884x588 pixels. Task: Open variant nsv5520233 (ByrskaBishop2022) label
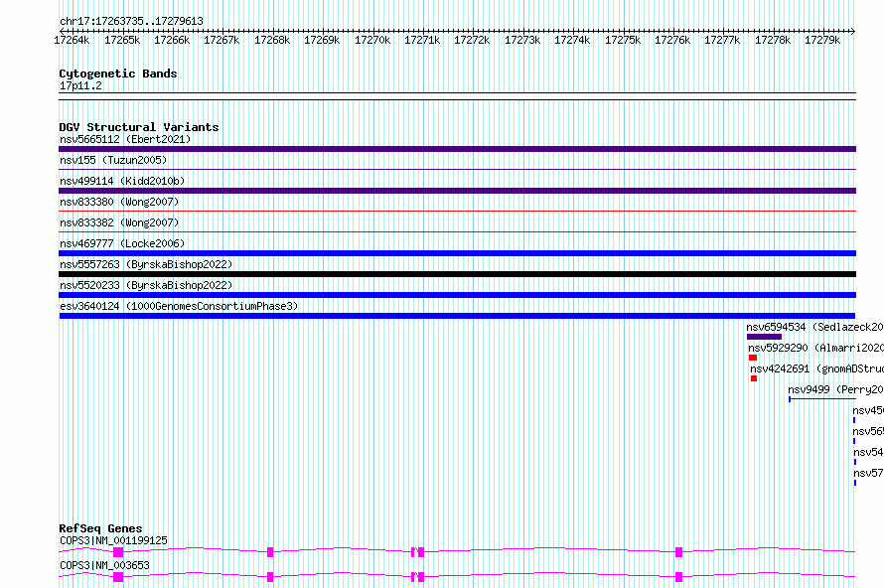pos(146,285)
